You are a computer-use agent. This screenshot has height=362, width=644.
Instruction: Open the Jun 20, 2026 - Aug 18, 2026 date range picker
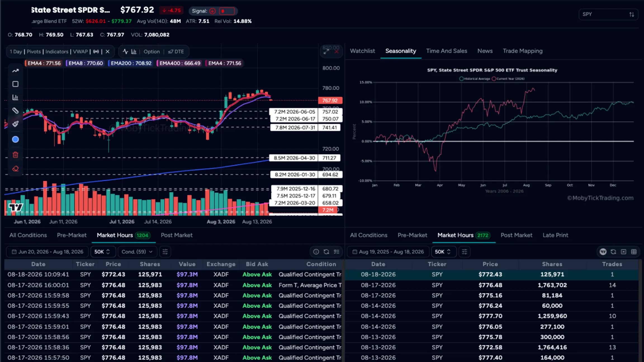pos(47,252)
